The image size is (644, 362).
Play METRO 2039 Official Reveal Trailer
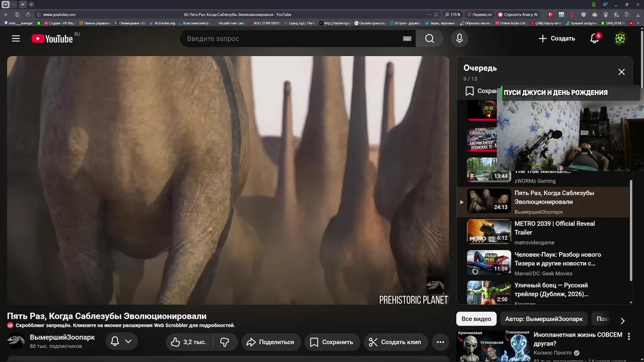click(x=543, y=232)
